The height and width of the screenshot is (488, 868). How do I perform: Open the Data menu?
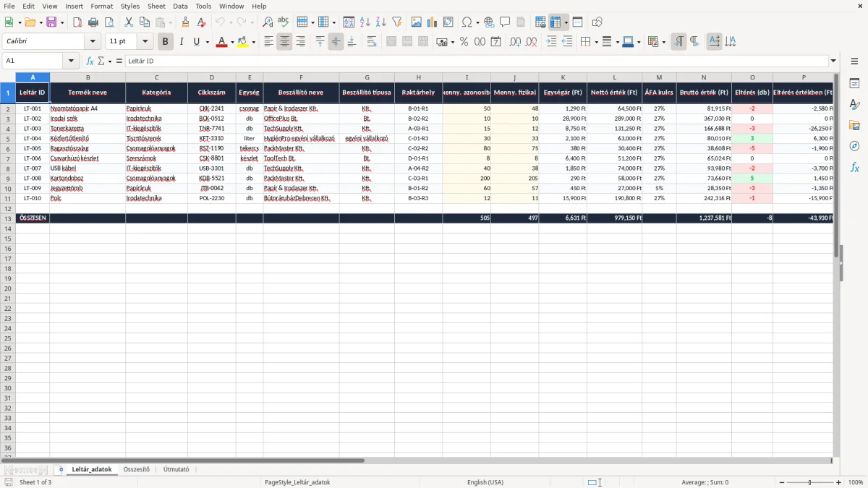click(180, 6)
